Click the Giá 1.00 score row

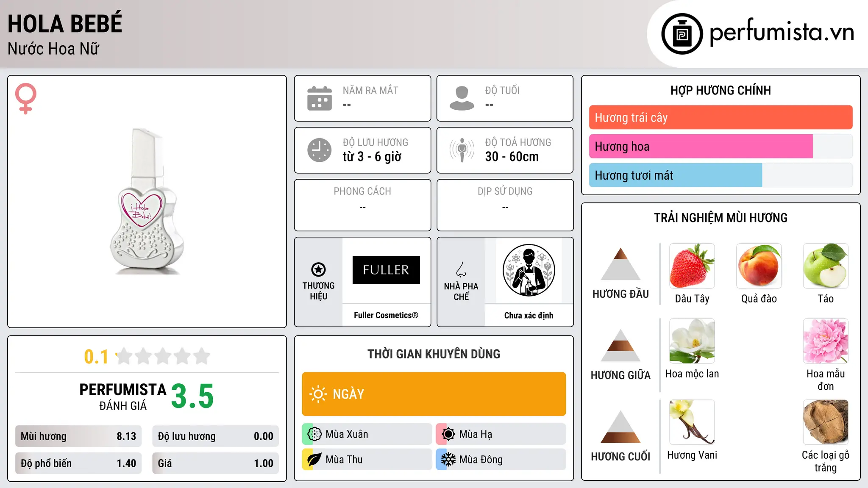[216, 463]
